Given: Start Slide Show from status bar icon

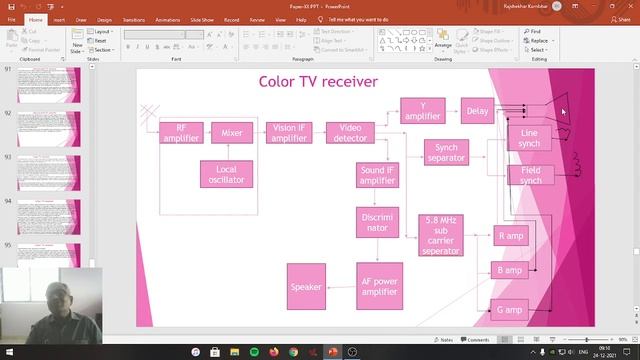Looking at the screenshot, I should [x=552, y=340].
